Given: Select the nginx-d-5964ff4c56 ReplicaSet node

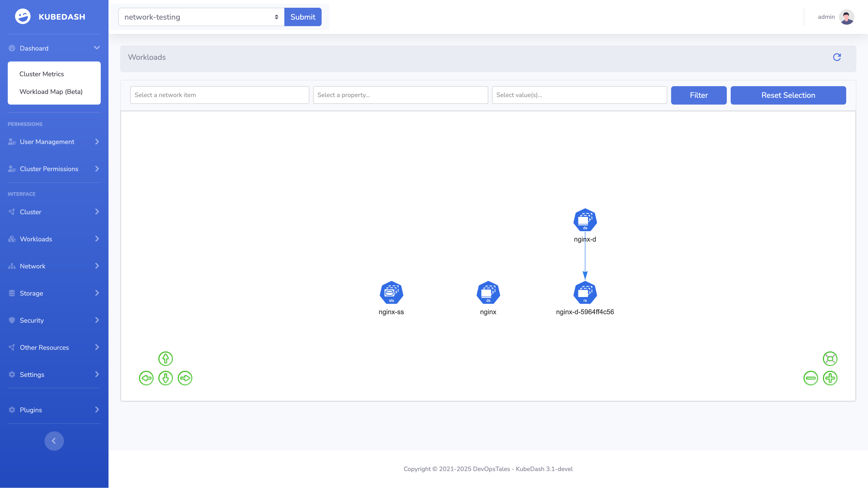Looking at the screenshot, I should click(x=585, y=292).
